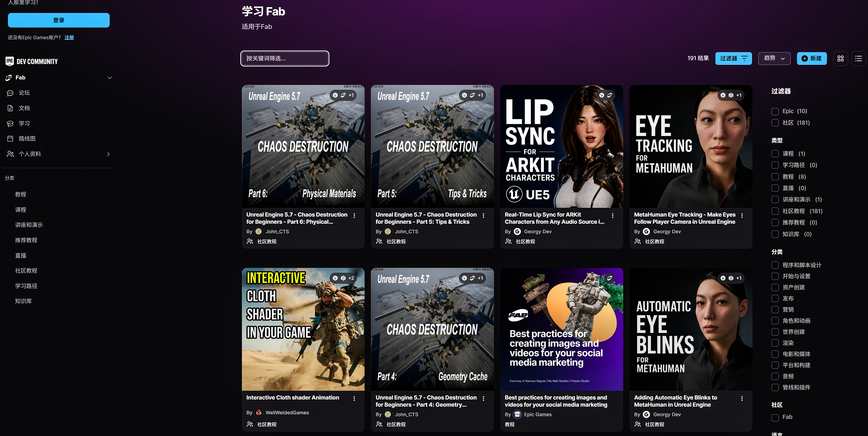The width and height of the screenshot is (868, 436).
Task: Click the 新建 create button
Action: [x=812, y=59]
